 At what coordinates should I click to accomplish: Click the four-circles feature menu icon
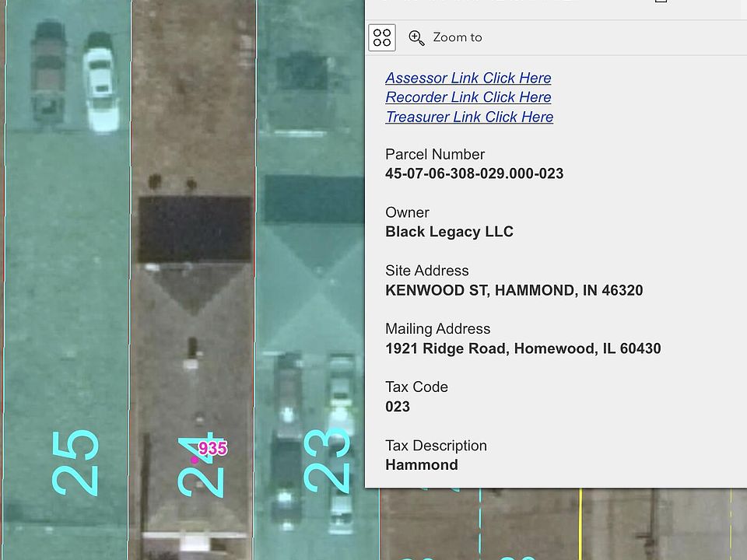(x=382, y=37)
